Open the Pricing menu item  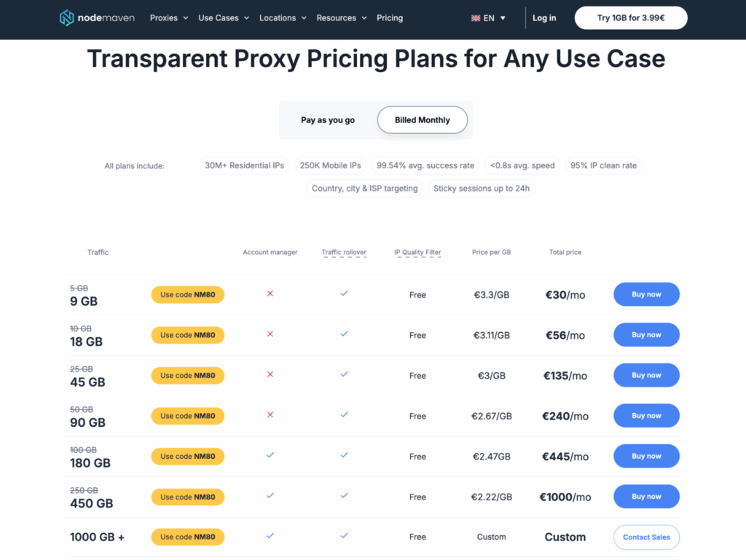click(390, 17)
